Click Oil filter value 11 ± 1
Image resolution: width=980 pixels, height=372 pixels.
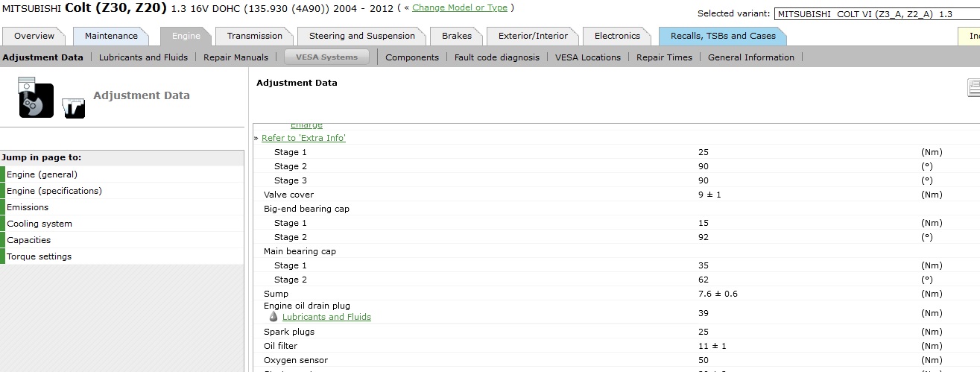tap(712, 346)
